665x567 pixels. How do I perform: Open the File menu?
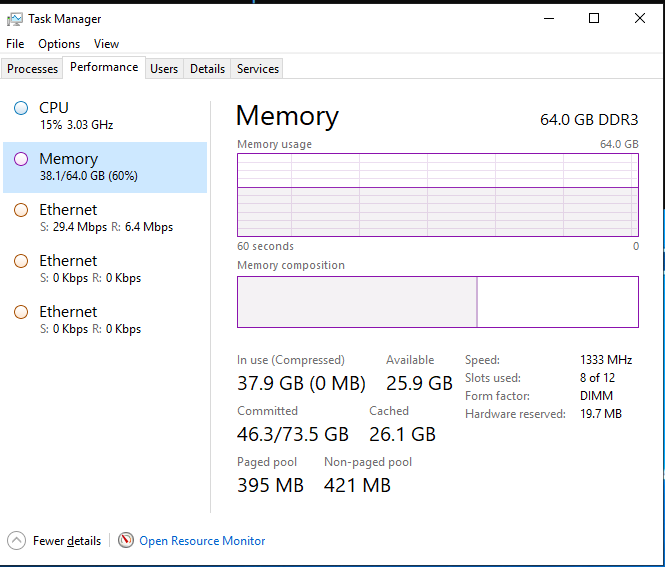click(15, 44)
